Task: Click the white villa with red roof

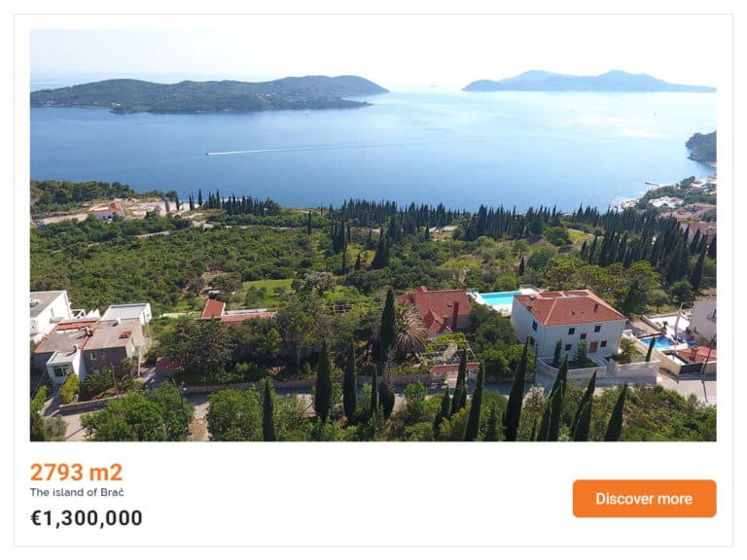Action: [567, 324]
